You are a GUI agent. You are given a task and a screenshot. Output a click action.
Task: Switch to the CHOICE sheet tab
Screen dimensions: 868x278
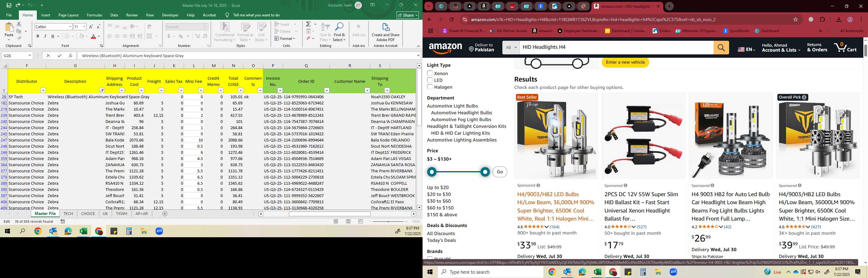coord(88,214)
